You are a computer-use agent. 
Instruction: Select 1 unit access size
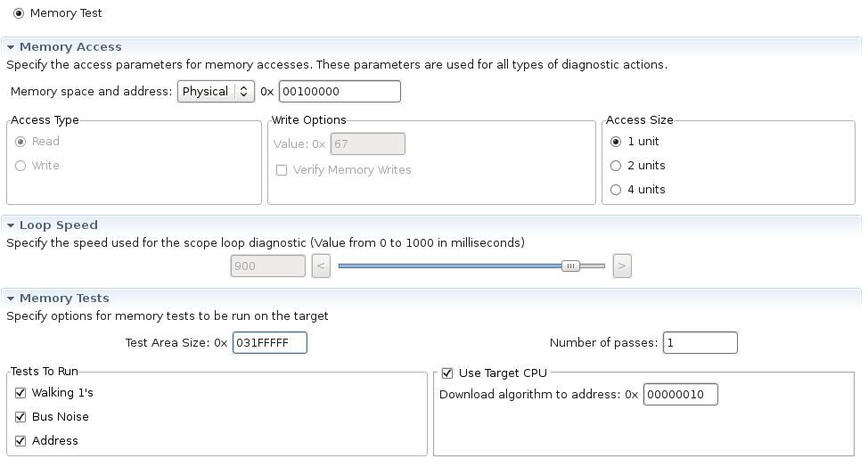616,142
